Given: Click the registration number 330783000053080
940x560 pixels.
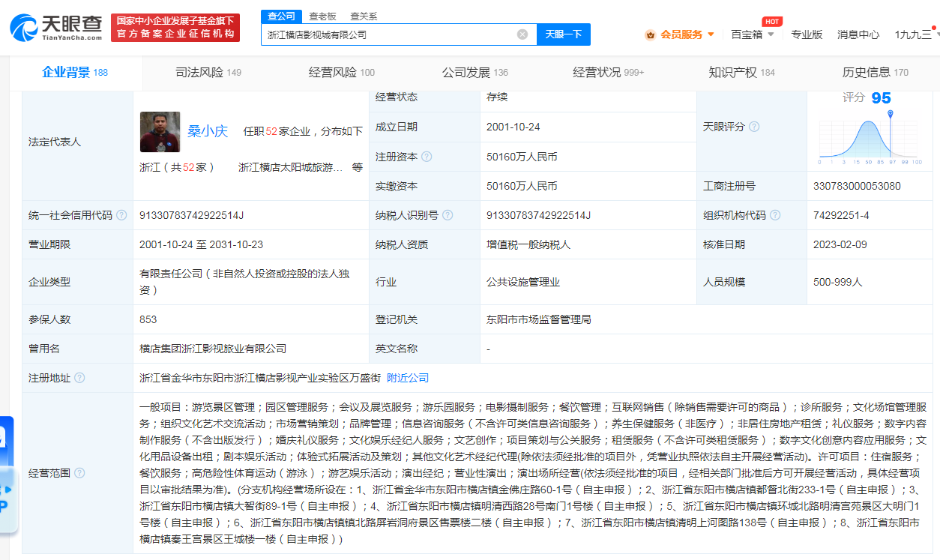Looking at the screenshot, I should point(857,186).
